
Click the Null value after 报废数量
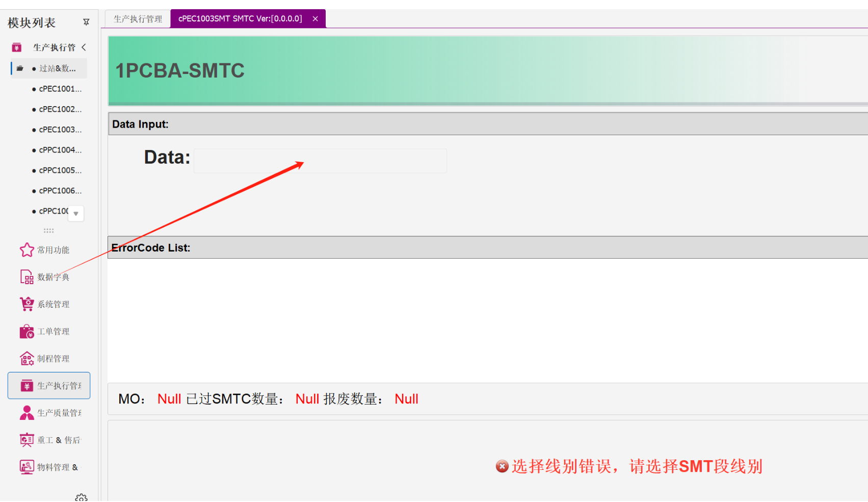point(406,399)
